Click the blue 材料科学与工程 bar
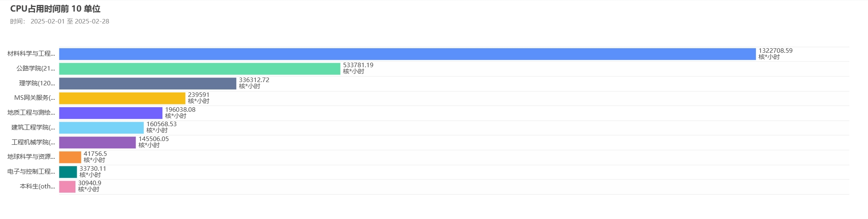Viewport: 868px width, 219px height. tap(407, 54)
